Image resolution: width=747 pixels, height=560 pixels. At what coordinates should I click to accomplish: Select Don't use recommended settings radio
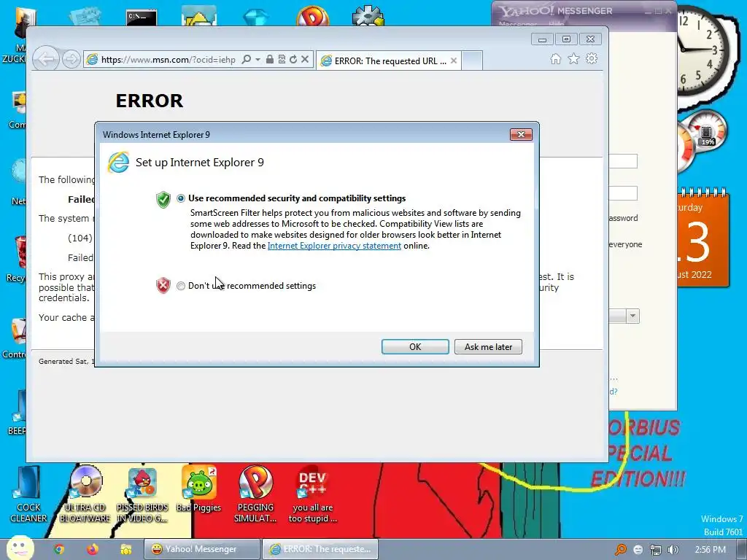click(x=181, y=286)
